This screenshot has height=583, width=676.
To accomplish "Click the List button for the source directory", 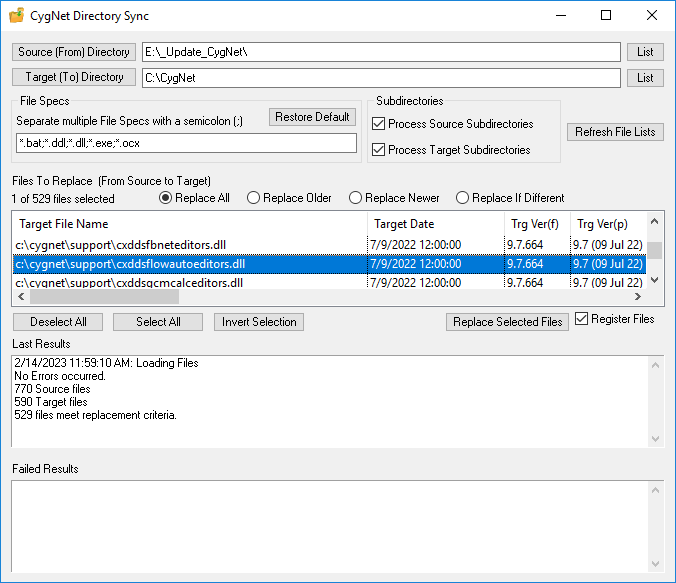I will [x=645, y=52].
